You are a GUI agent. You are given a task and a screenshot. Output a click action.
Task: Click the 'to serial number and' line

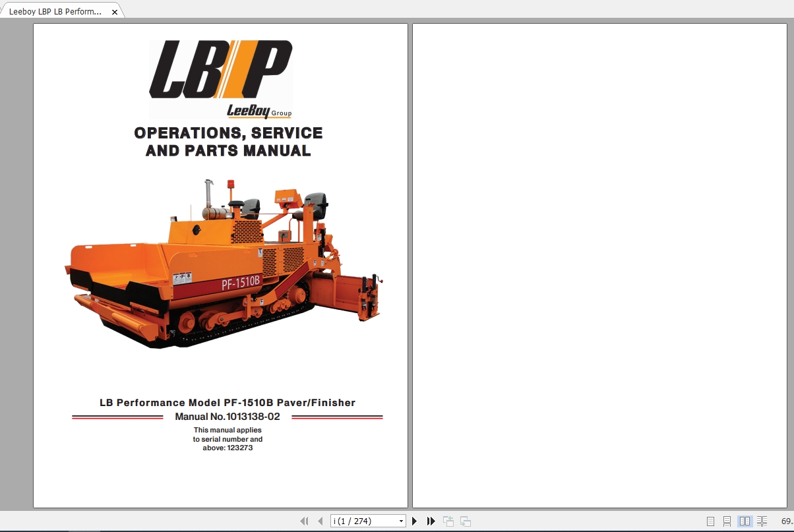coord(228,439)
